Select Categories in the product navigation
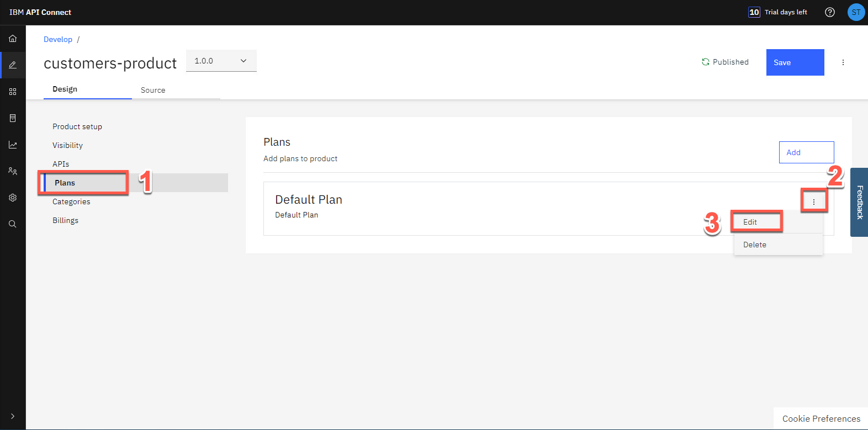This screenshot has height=430, width=868. tap(71, 201)
